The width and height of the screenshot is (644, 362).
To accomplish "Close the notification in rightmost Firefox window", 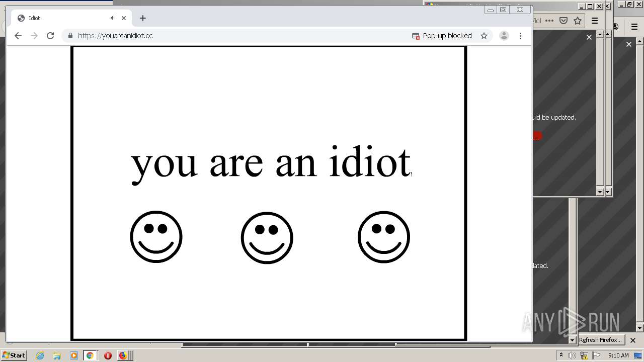I will 628,44.
